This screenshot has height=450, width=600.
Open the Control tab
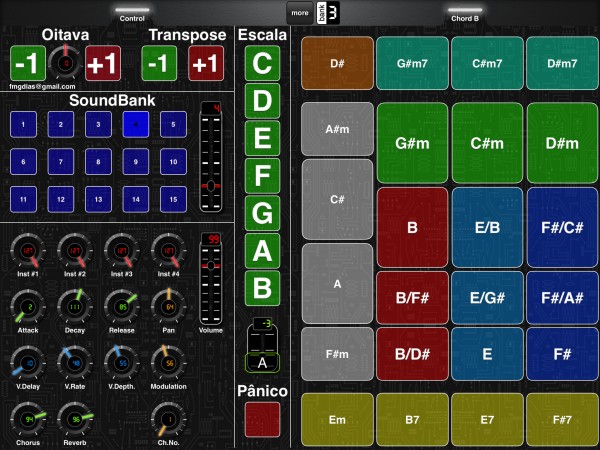(x=132, y=14)
